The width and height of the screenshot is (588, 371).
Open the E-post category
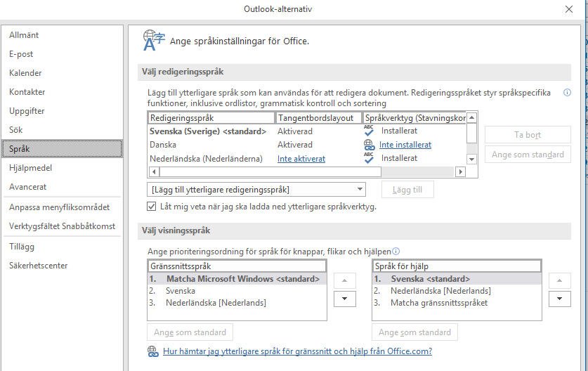click(62, 54)
